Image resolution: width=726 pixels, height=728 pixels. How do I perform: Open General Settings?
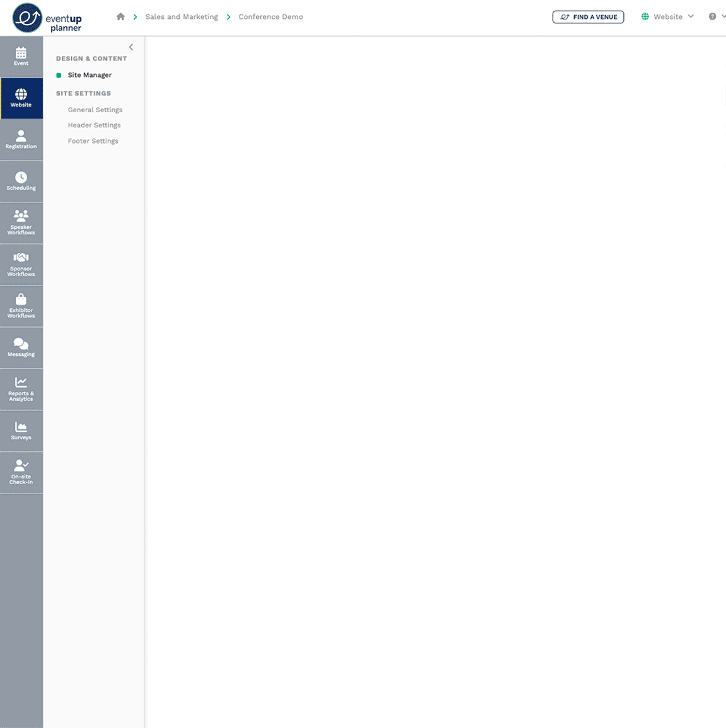[x=95, y=110]
